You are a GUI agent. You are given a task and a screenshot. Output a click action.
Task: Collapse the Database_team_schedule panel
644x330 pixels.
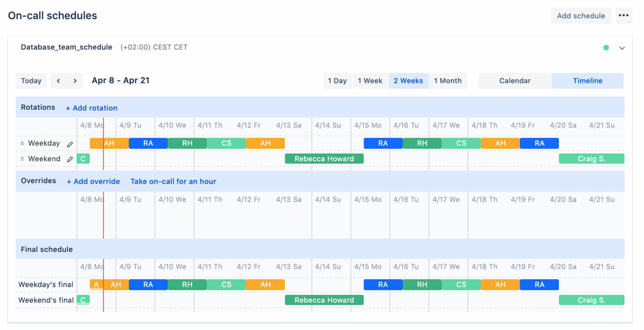622,48
